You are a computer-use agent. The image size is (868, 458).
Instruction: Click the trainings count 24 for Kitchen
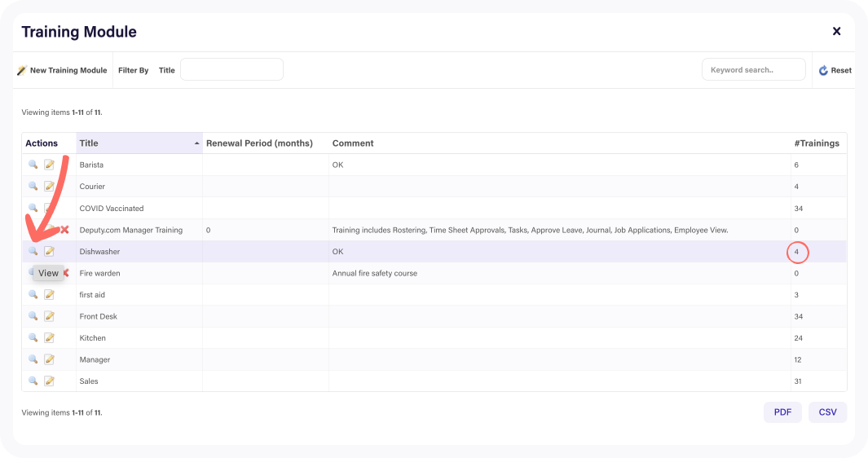coord(798,338)
